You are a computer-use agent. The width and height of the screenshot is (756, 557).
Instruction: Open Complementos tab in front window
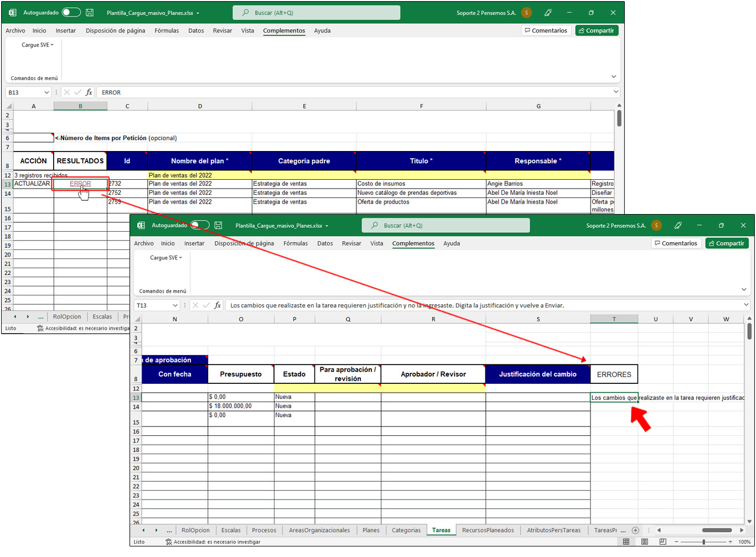click(x=413, y=243)
